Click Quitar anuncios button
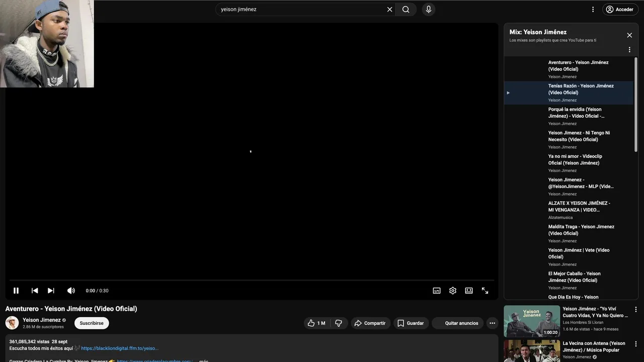Image resolution: width=644 pixels, height=362 pixels. [x=458, y=323]
